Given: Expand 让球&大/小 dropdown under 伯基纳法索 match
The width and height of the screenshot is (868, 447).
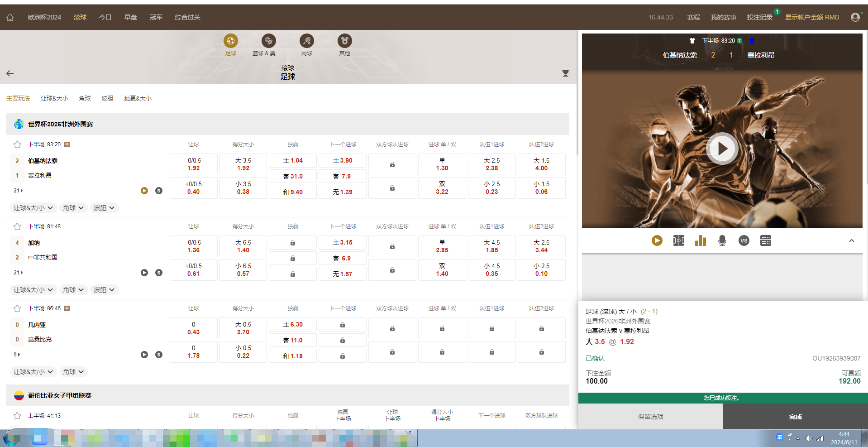Looking at the screenshot, I should [x=33, y=208].
